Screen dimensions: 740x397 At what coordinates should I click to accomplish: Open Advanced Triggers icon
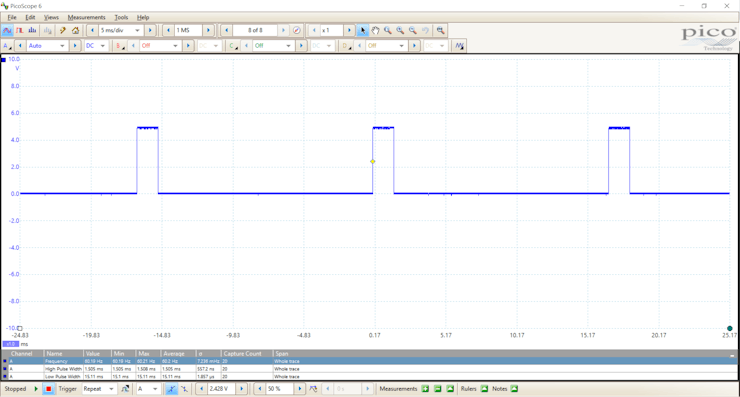tap(125, 389)
